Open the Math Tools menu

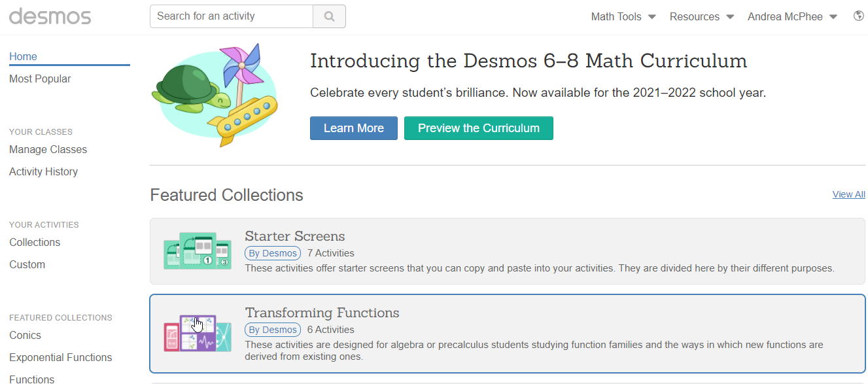pyautogui.click(x=621, y=16)
